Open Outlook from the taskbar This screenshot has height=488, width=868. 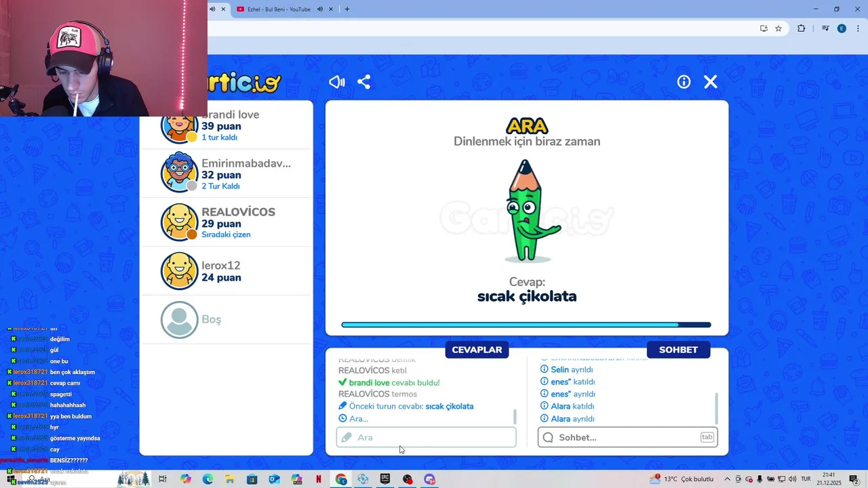pyautogui.click(x=274, y=479)
